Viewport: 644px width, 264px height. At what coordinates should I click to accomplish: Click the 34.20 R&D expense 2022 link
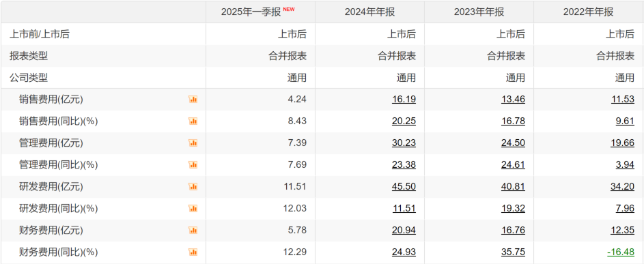click(x=622, y=187)
